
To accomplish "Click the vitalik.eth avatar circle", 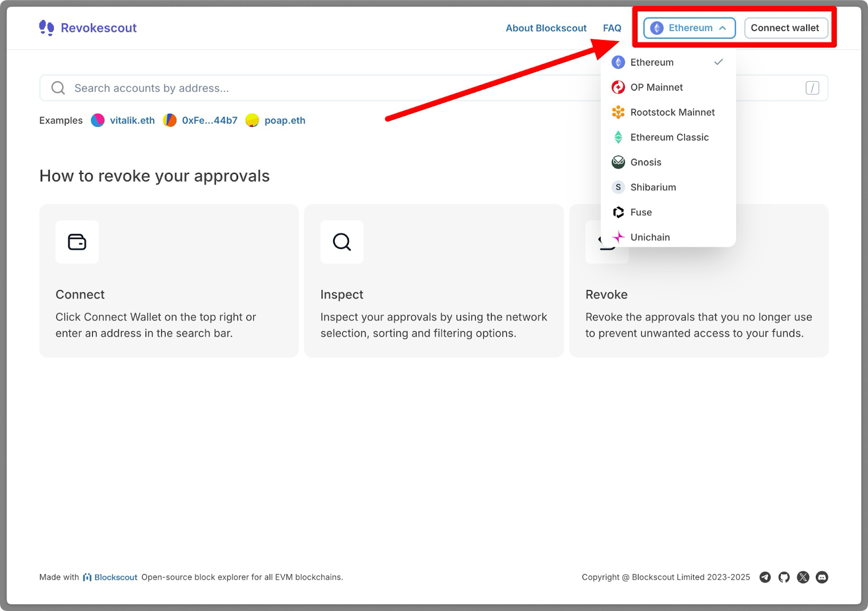I will coord(98,120).
